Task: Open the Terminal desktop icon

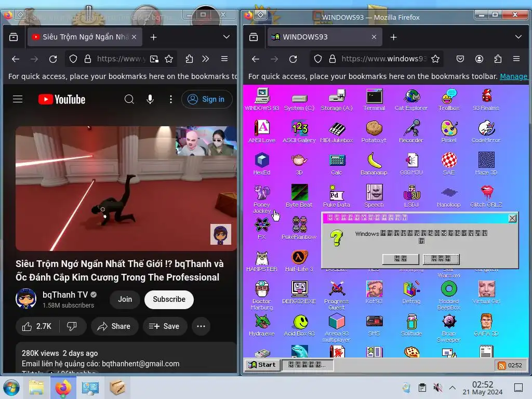Action: click(x=374, y=100)
